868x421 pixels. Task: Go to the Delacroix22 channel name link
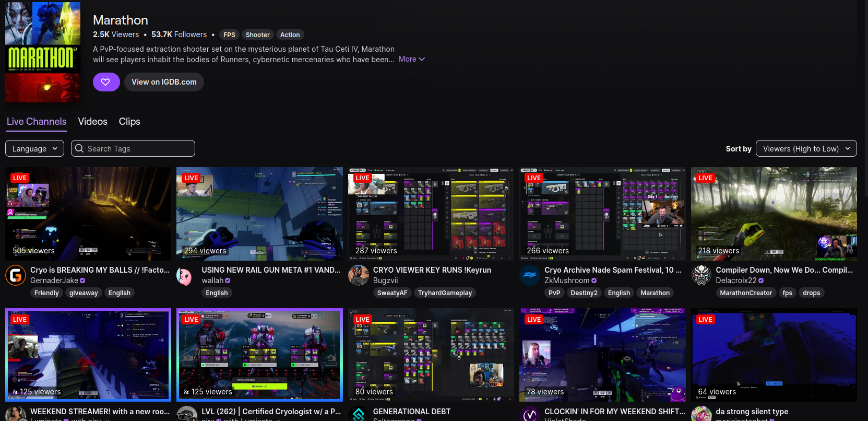(736, 280)
